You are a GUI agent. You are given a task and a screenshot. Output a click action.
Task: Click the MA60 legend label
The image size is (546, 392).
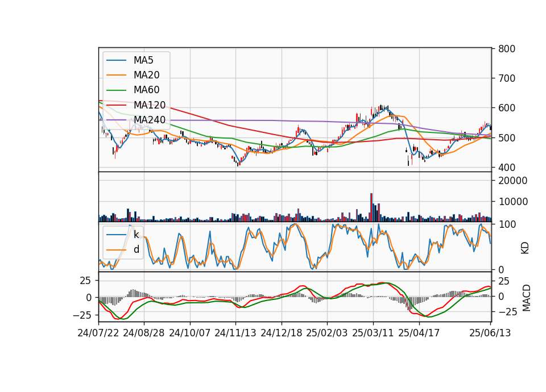(146, 90)
